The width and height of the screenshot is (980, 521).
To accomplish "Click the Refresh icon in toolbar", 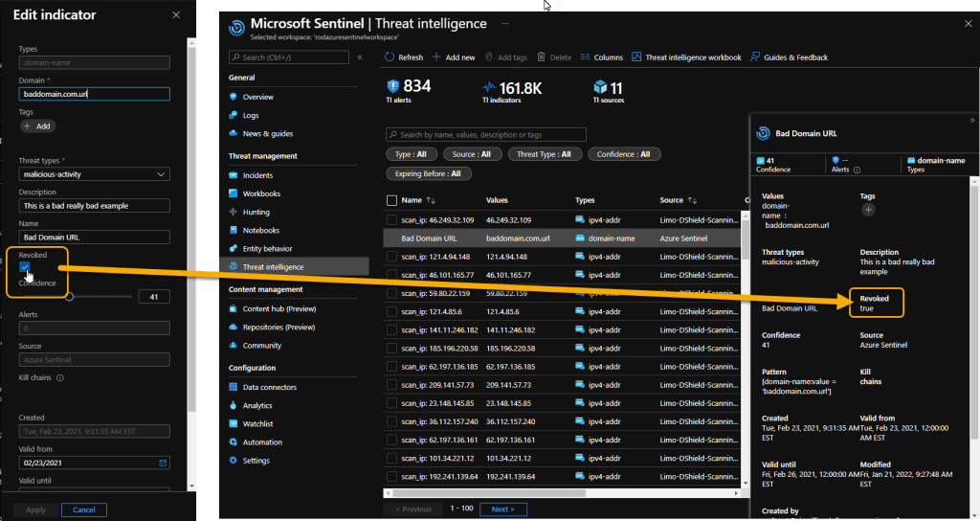I will pyautogui.click(x=390, y=57).
